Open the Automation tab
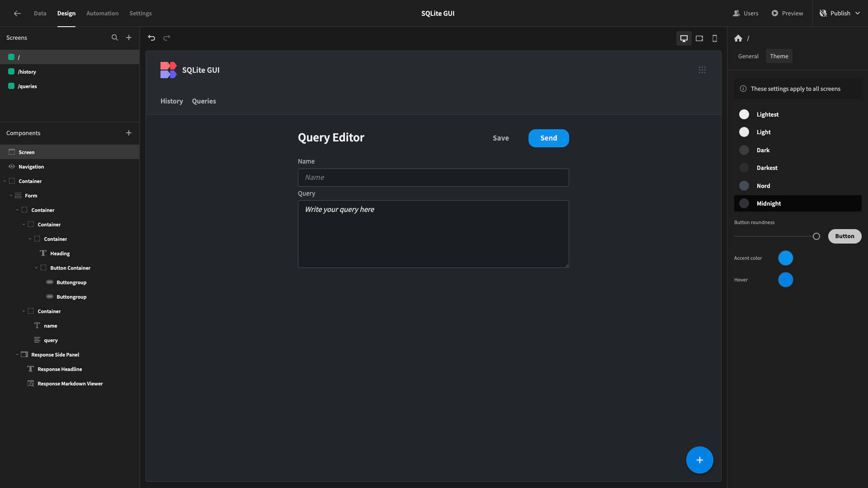 click(x=103, y=14)
